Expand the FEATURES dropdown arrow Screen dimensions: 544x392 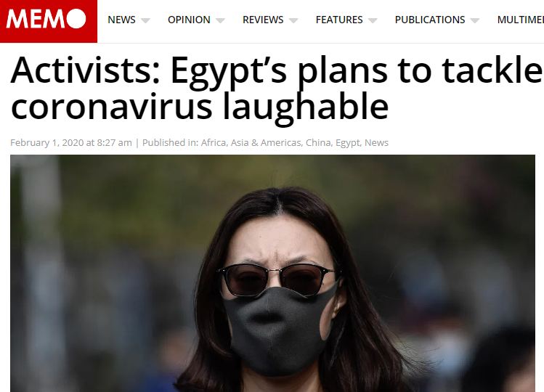[x=373, y=20]
